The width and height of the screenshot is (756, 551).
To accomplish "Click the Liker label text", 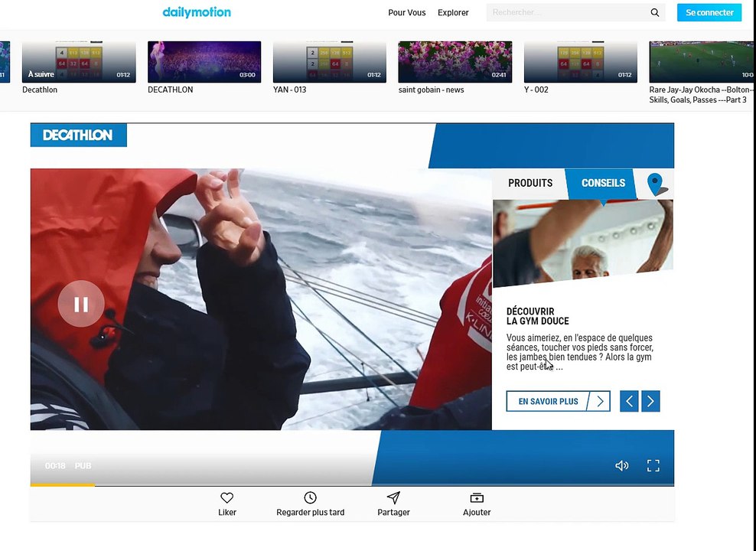I will [x=227, y=513].
